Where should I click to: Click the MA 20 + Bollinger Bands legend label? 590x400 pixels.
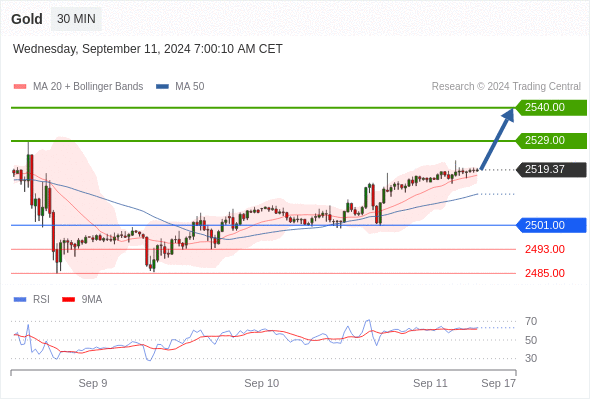88,87
